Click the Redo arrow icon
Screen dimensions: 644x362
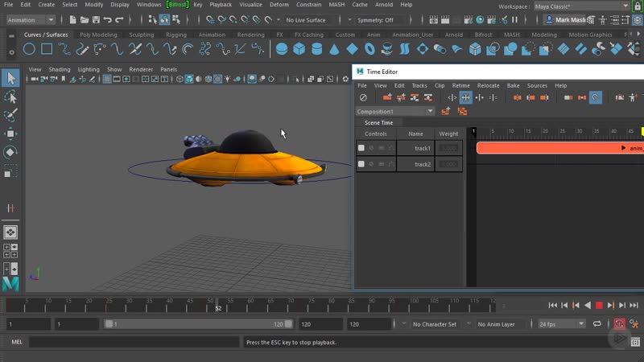119,19
